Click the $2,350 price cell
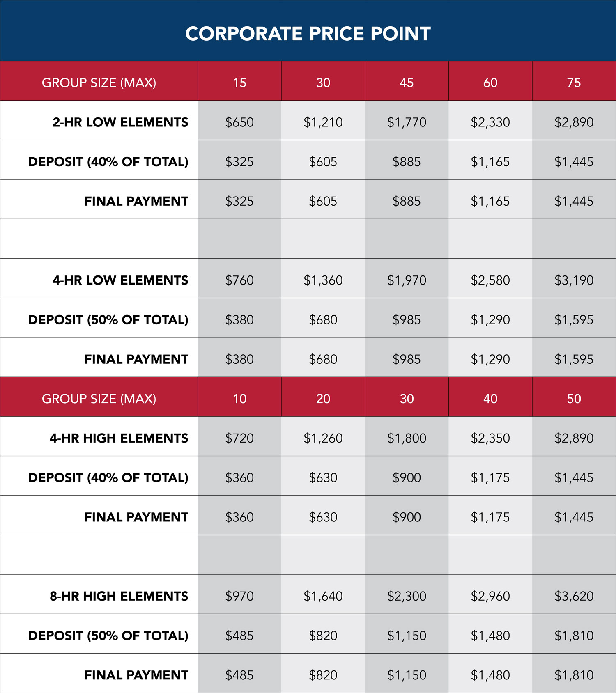 pyautogui.click(x=490, y=438)
